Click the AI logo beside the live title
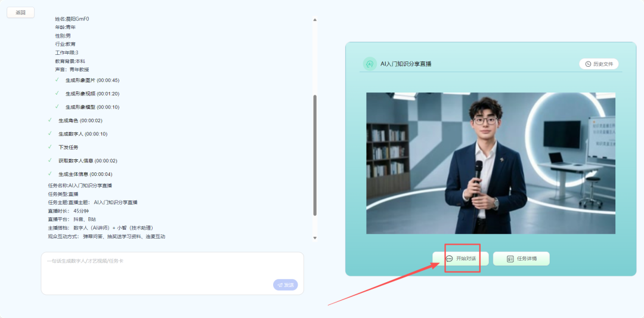 [x=370, y=64]
